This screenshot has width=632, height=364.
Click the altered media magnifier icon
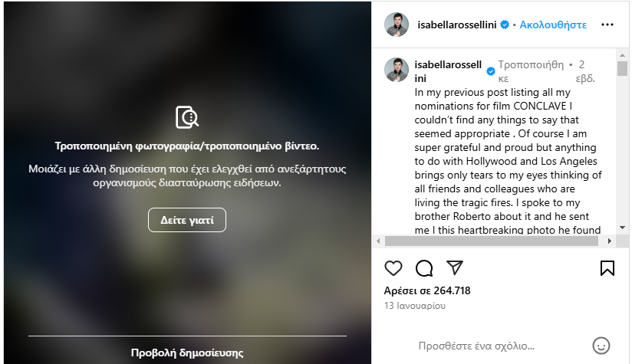(187, 117)
